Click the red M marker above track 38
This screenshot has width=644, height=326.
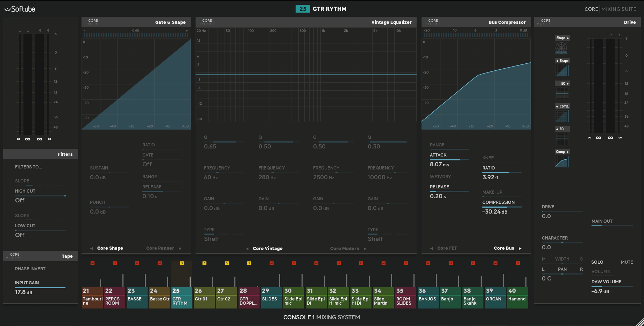pos(473,263)
